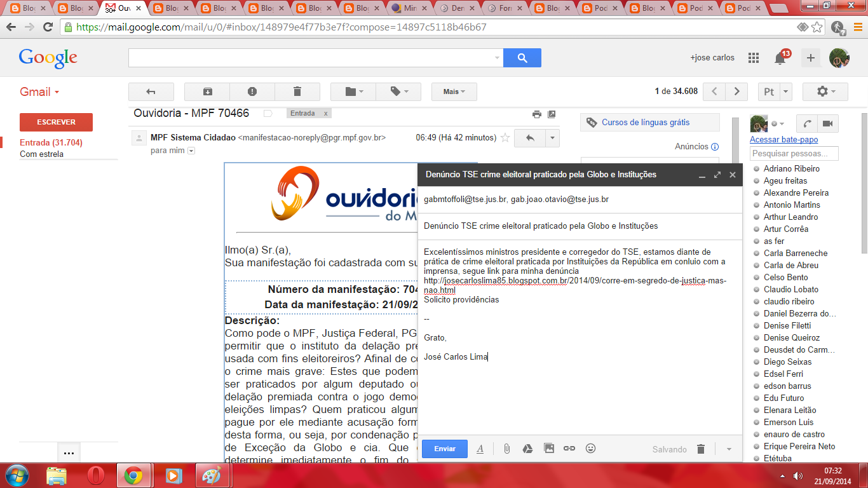This screenshot has height=488, width=868.
Task: Expand search options arrow in search box
Action: (497, 58)
